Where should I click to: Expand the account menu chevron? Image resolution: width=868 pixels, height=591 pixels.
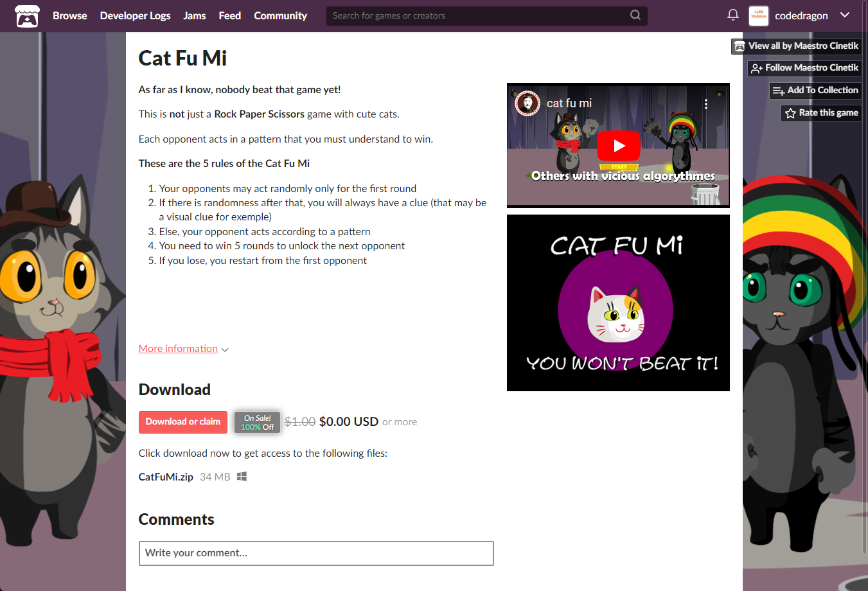click(x=845, y=15)
